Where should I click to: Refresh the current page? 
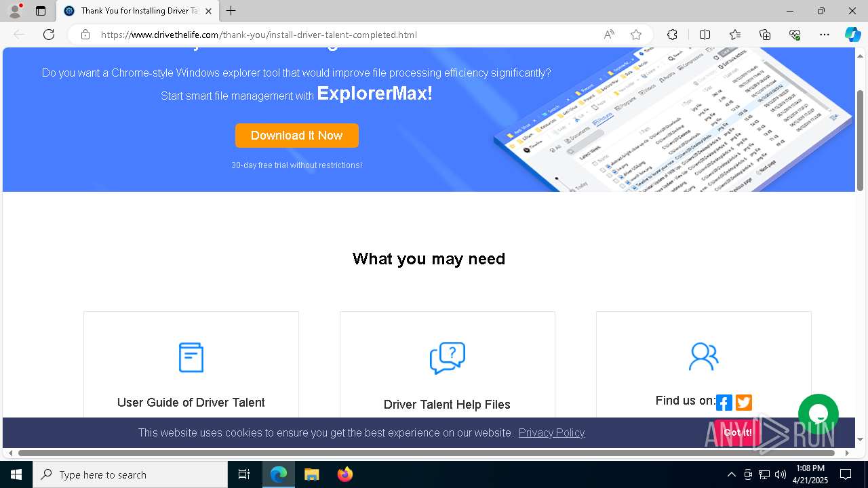pyautogui.click(x=49, y=35)
